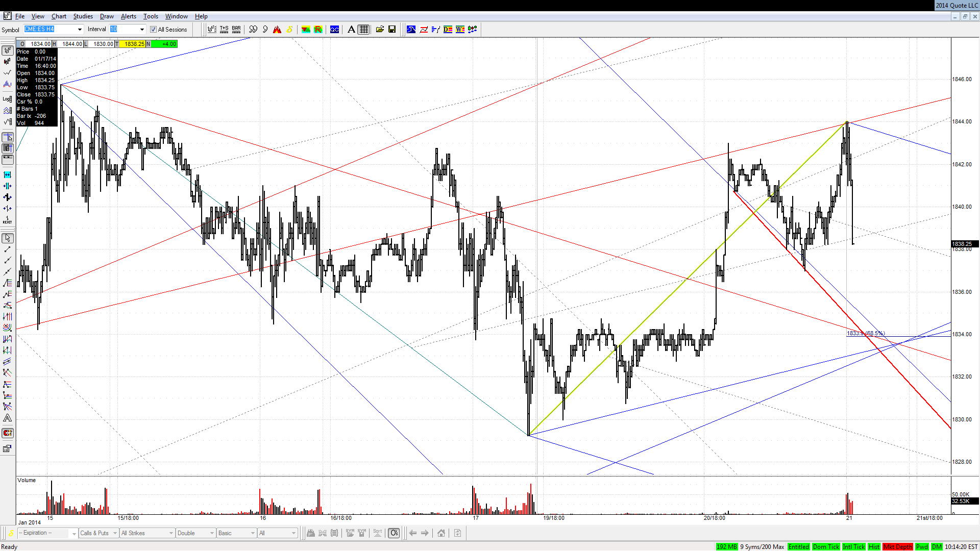Click the double quotation marks toolbar icon
The width and height of the screenshot is (980, 551).
(x=253, y=30)
